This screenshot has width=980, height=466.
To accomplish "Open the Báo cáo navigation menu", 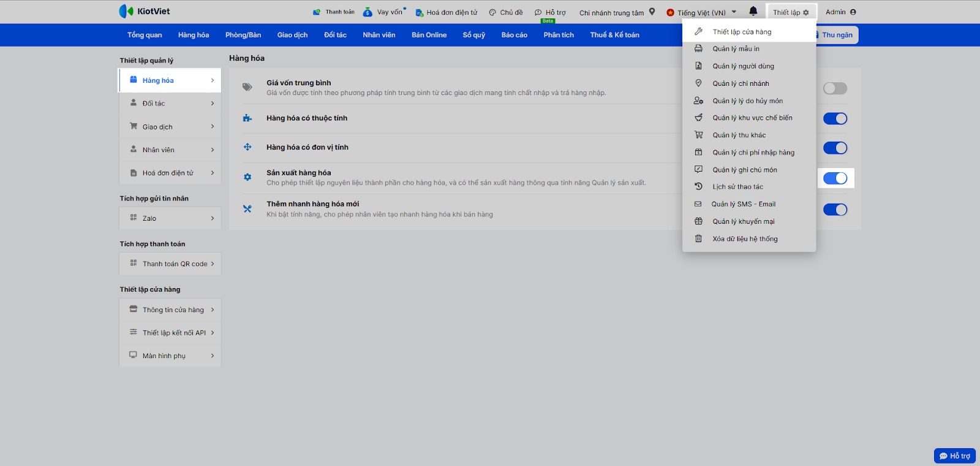I will [x=514, y=35].
